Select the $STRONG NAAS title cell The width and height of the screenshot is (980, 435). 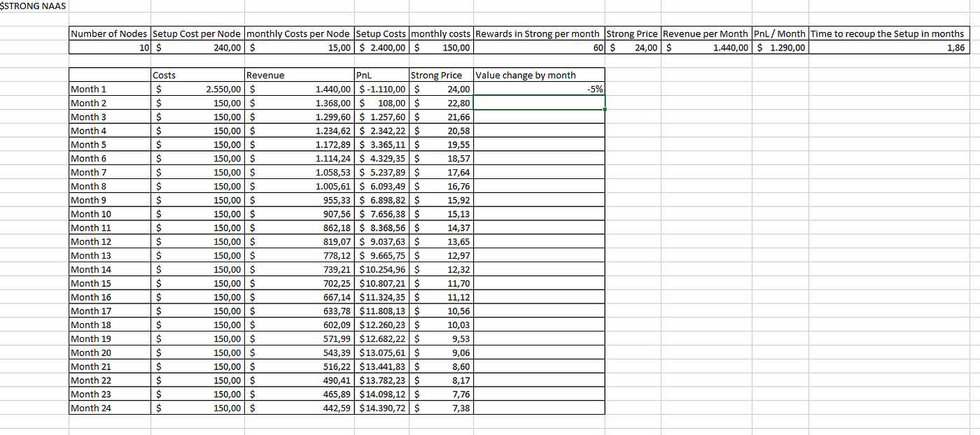click(x=34, y=6)
